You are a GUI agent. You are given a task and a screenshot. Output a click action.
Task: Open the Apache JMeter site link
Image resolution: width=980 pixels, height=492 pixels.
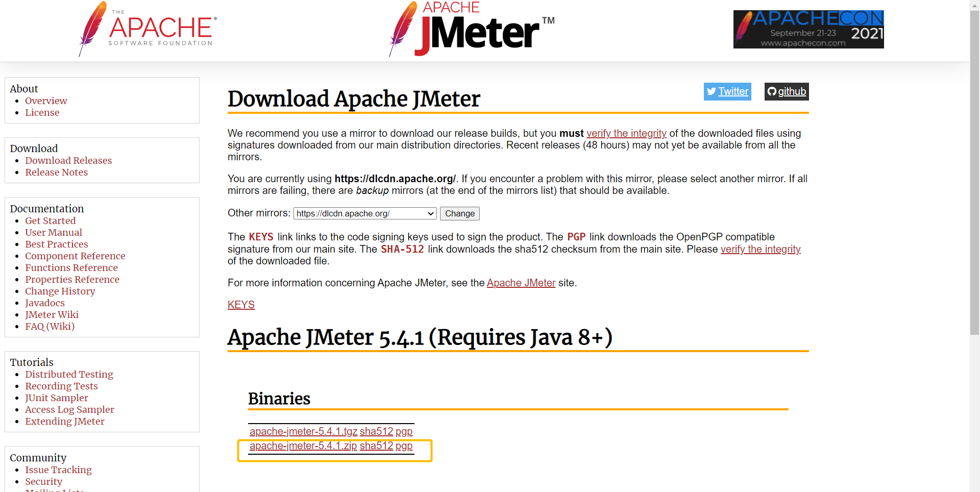click(521, 283)
